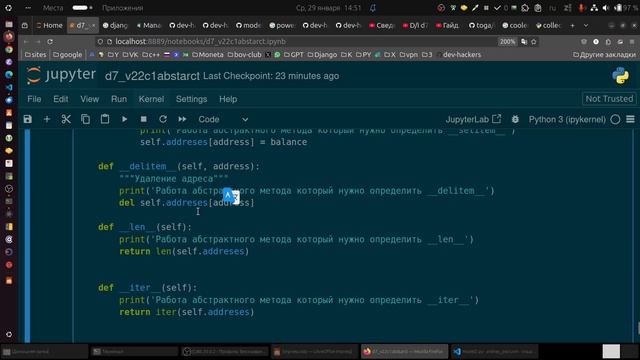This screenshot has height=360, width=640.
Task: Open the sites bookmark folder
Action: point(36,55)
